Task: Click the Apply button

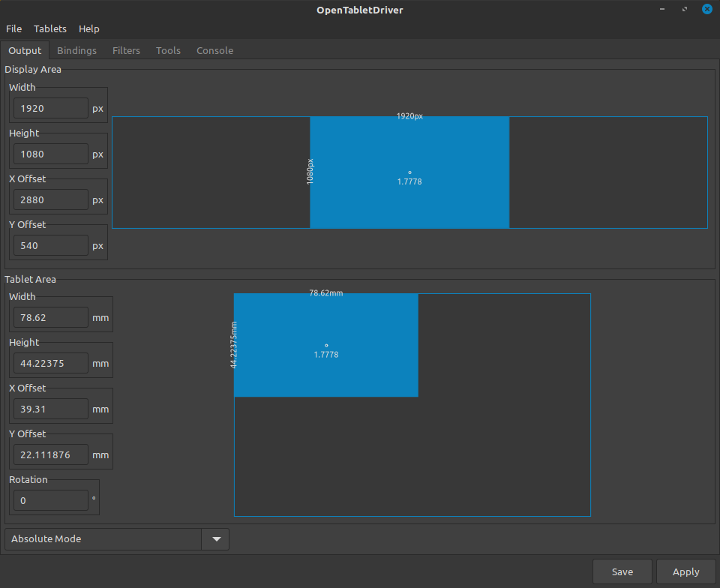Action: 686,572
